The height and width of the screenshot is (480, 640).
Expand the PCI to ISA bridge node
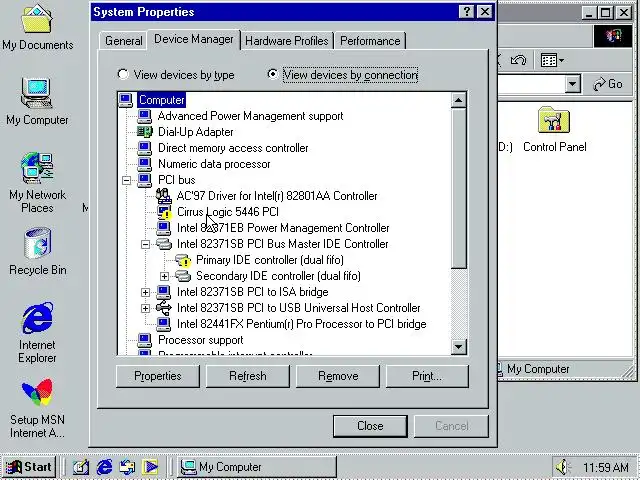(x=145, y=292)
